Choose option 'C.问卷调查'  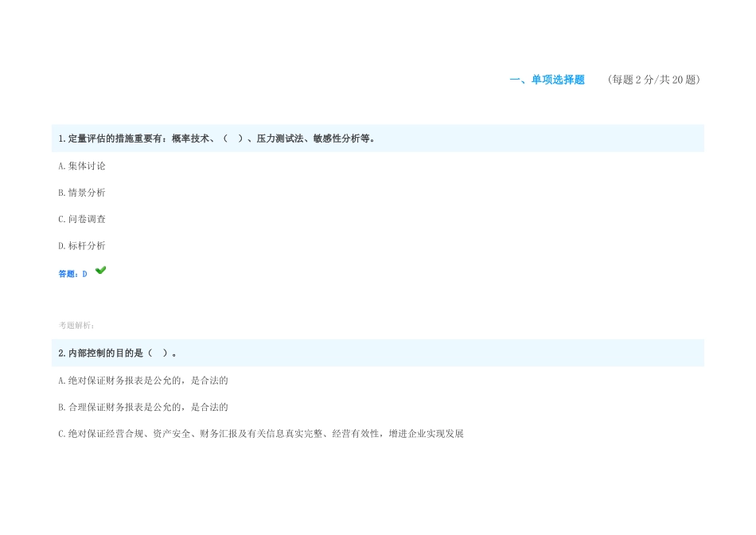click(x=81, y=219)
